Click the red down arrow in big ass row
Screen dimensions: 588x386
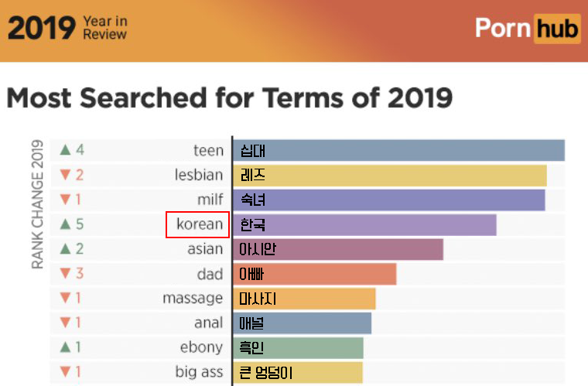click(x=66, y=372)
